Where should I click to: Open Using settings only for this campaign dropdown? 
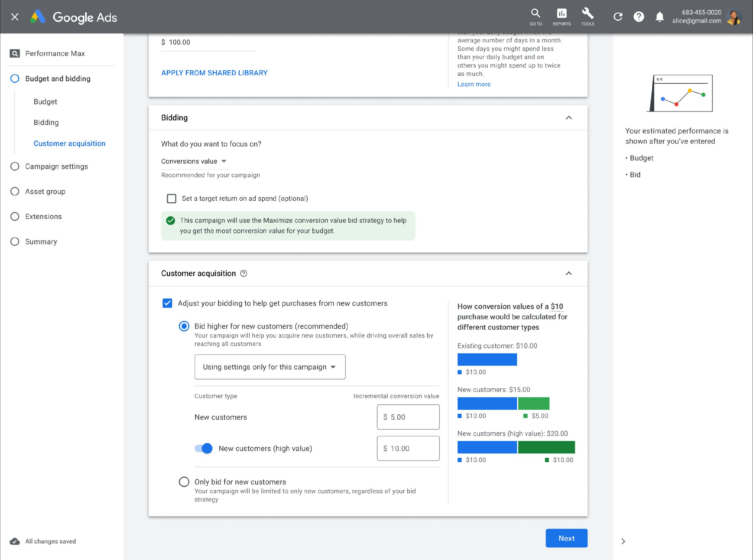coord(270,367)
